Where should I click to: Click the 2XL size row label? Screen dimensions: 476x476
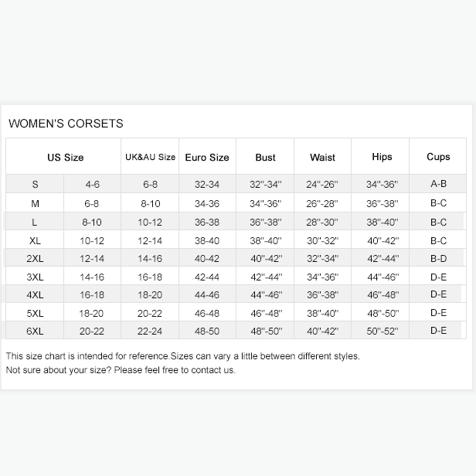[x=35, y=260]
